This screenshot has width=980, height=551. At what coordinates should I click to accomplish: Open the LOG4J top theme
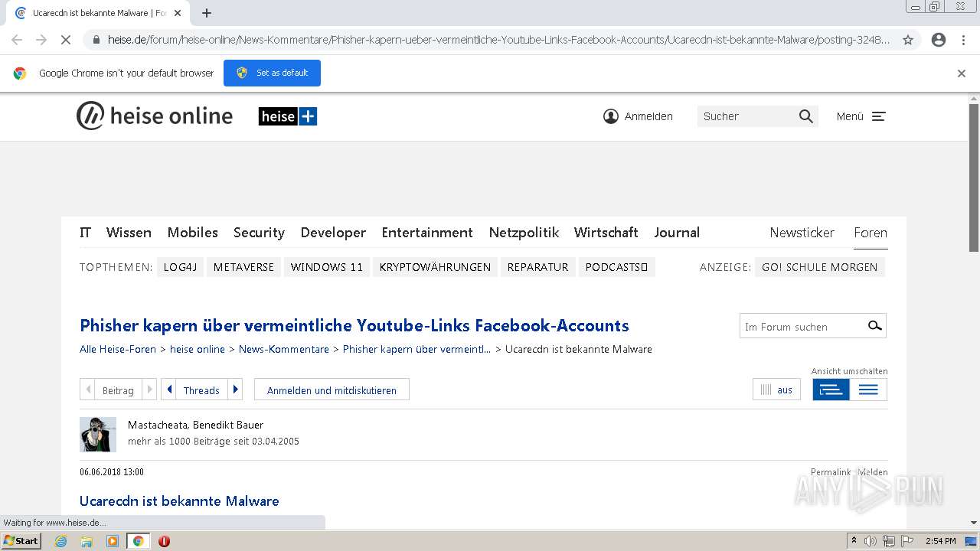(x=181, y=267)
